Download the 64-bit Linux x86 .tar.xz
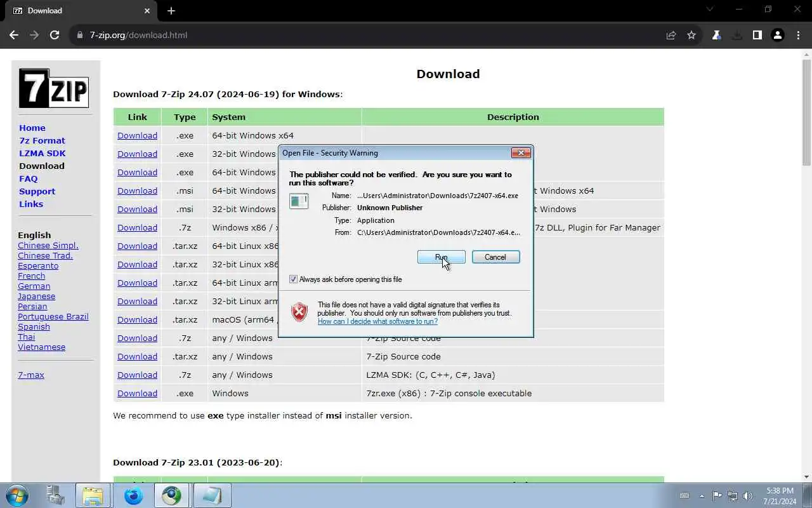 pyautogui.click(x=137, y=246)
